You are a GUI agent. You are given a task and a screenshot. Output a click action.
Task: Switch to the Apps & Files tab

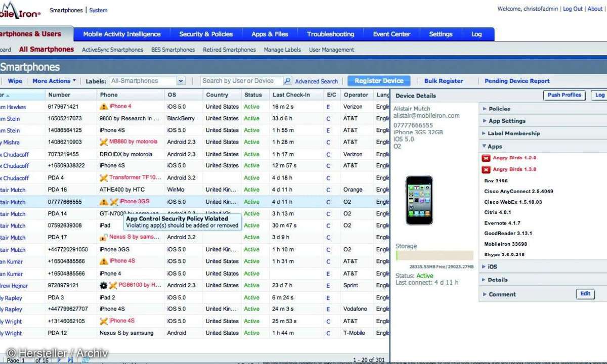click(270, 34)
